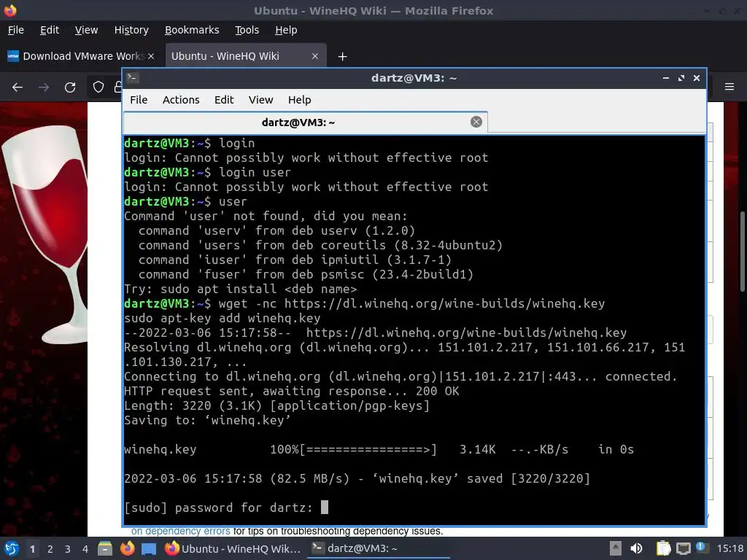Click 'sudo apt-key add winehq.key' line
This screenshot has height=560, width=747.
coord(222,318)
